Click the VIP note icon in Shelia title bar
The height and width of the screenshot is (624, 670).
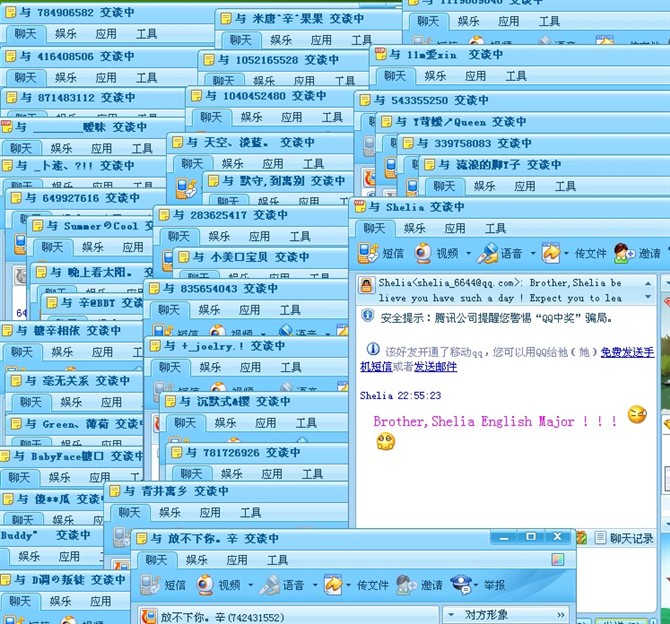tap(360, 206)
